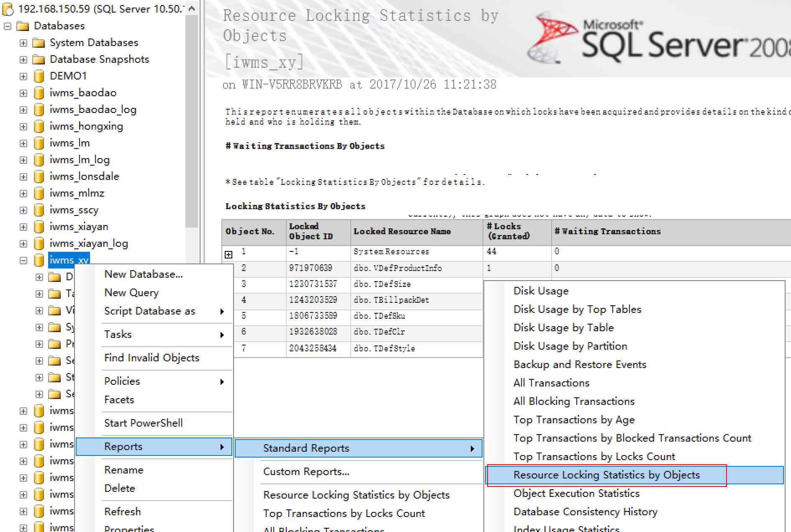The height and width of the screenshot is (532, 791).
Task: Click locked object ID 1243203529 cell
Action: 318,300
